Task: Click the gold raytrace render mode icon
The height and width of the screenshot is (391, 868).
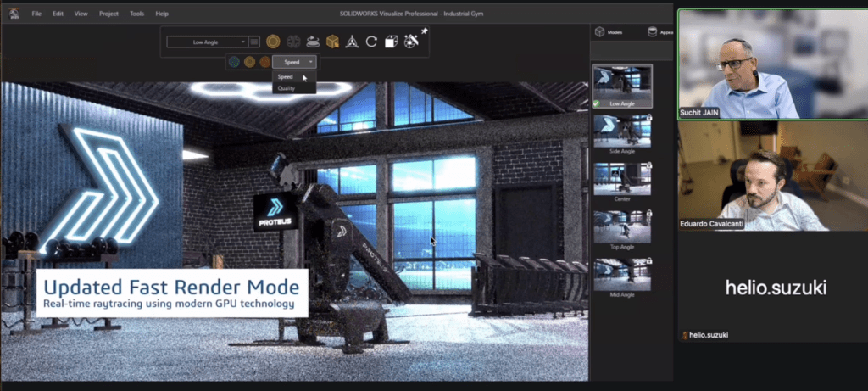Action: (273, 41)
